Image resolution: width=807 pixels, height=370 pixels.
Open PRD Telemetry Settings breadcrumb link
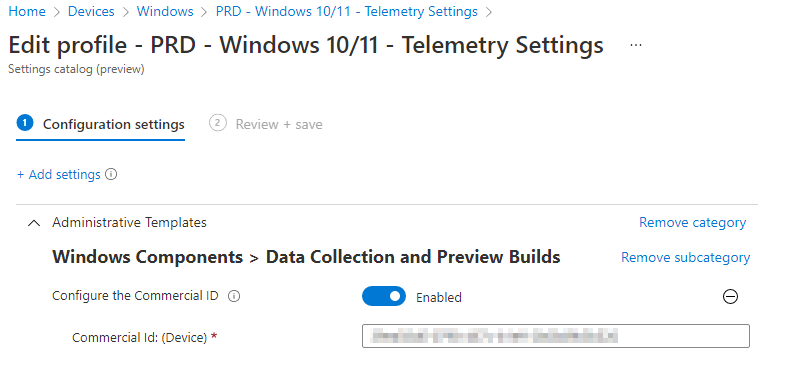346,11
